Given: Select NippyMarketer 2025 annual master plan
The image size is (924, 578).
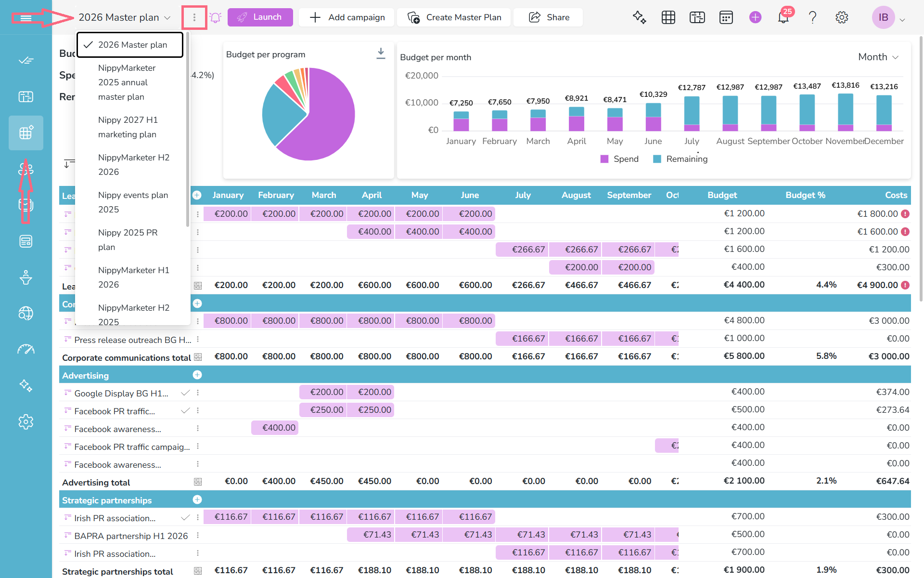Looking at the screenshot, I should 130,82.
